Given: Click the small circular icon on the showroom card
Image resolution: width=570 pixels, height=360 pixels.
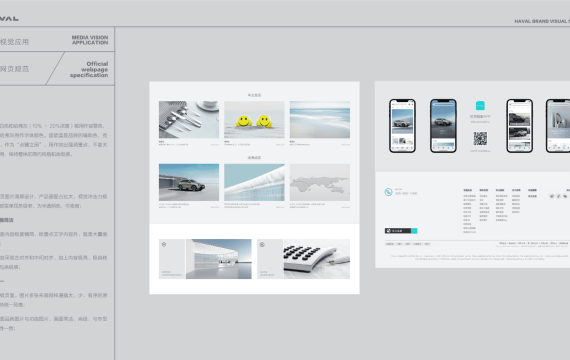Looking at the screenshot, I should click(164, 245).
